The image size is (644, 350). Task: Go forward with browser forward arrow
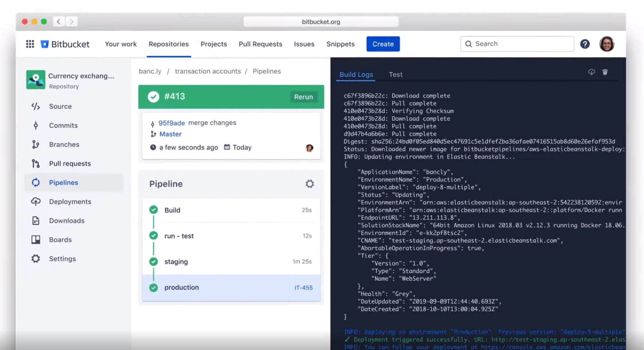(x=72, y=21)
